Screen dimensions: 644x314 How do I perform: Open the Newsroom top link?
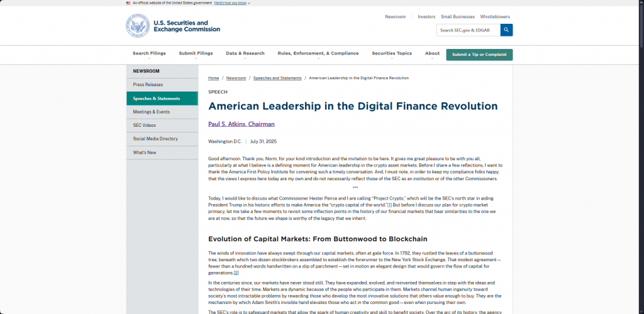coord(395,17)
